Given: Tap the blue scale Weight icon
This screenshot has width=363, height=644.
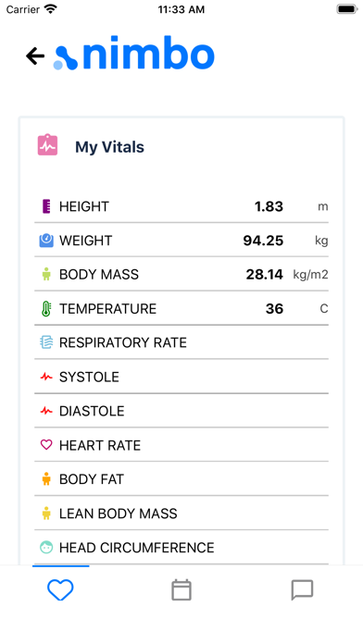Looking at the screenshot, I should (x=46, y=241).
